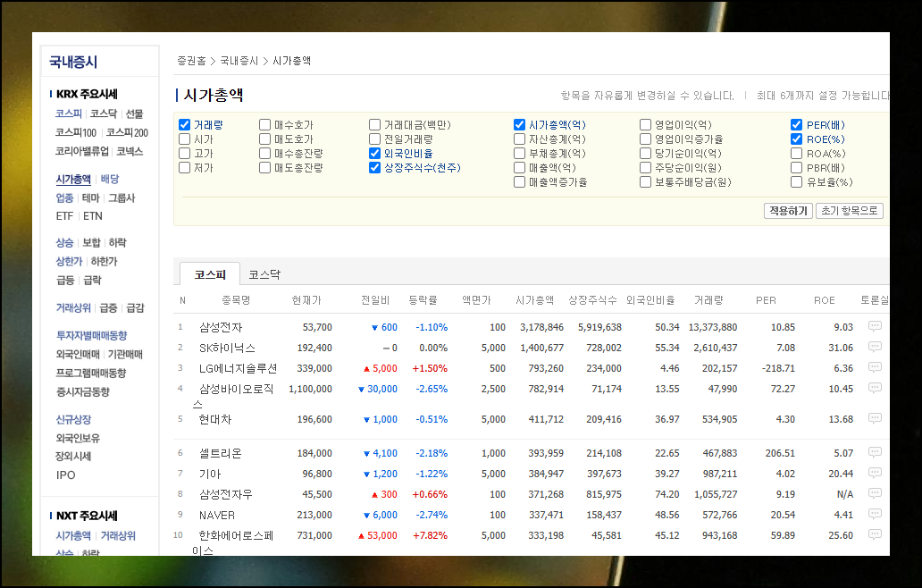Click the 시가총액 column header
Screen dimensions: 922x588
(x=534, y=300)
